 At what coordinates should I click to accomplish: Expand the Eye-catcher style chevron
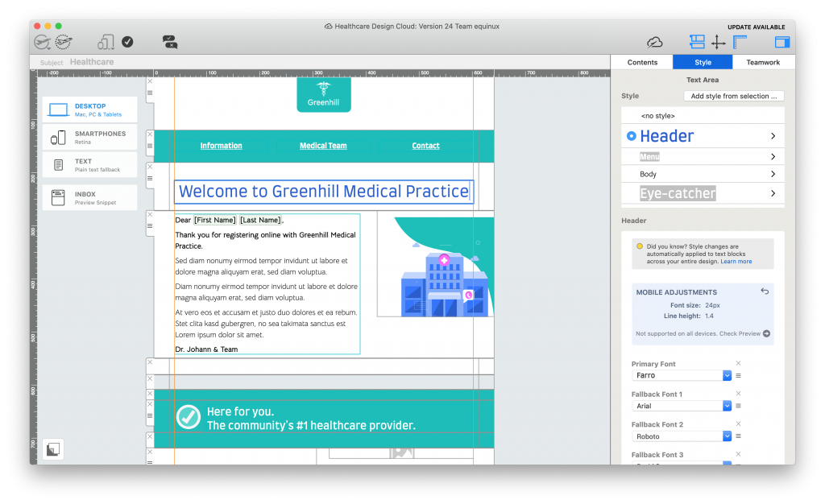[x=773, y=193]
